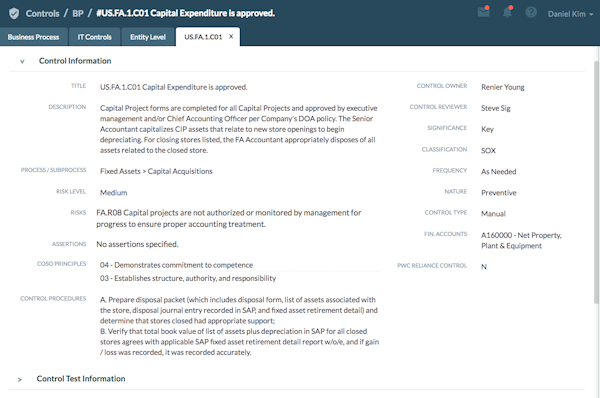Click the vertical scrollbar on the right
The height and width of the screenshot is (398, 600).
[596, 182]
